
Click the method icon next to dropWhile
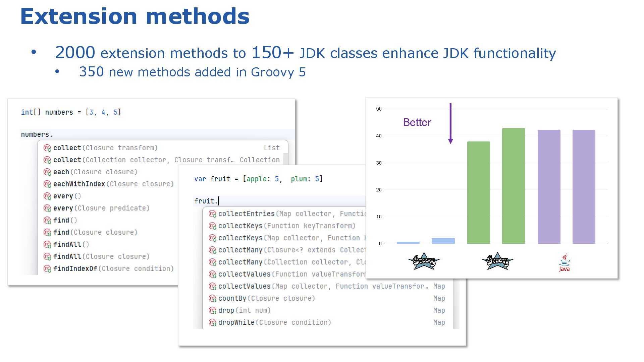[212, 322]
